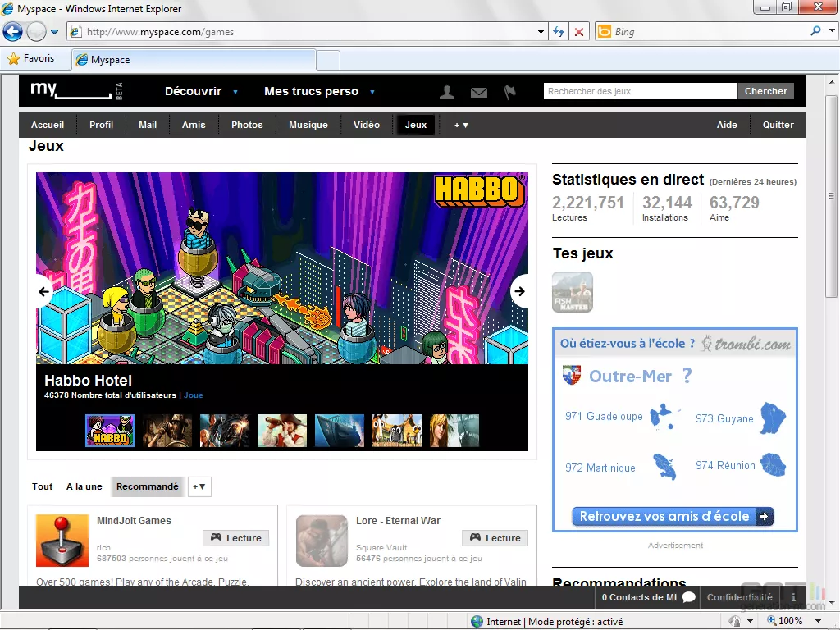The image size is (840, 630).
Task: Click the red Stop loading icon
Action: point(579,32)
